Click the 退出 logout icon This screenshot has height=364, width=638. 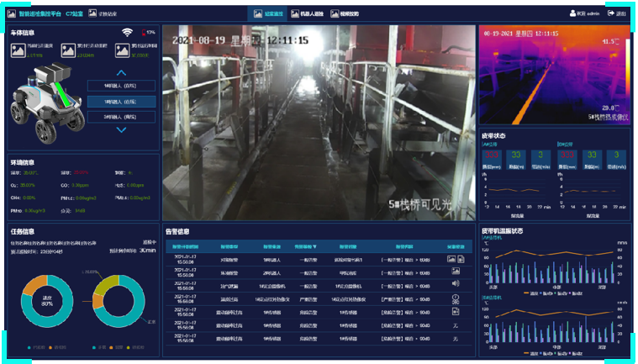pos(611,13)
